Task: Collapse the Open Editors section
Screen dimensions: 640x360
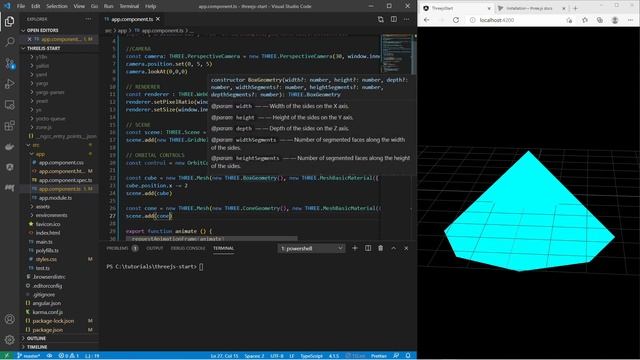Action: click(x=42, y=30)
